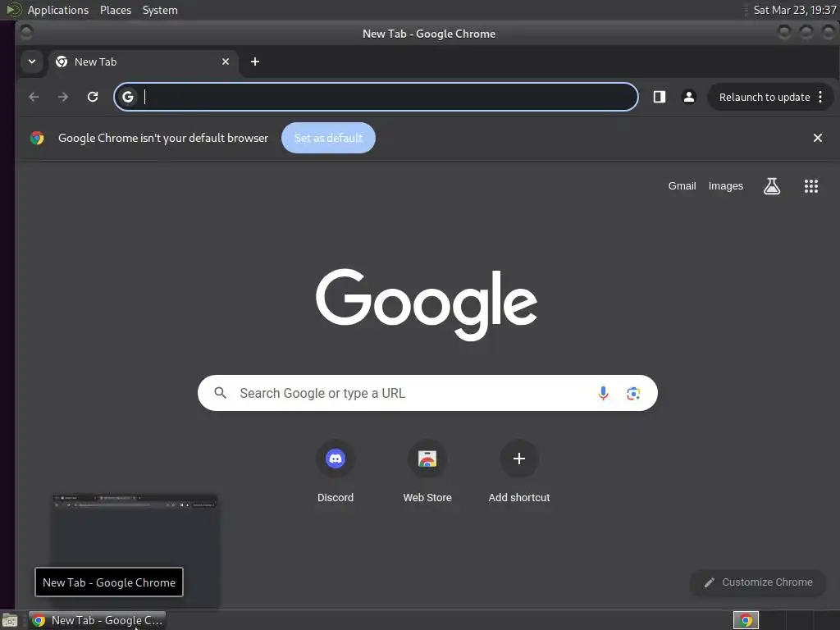Image resolution: width=840 pixels, height=630 pixels.
Task: Open Chrome's three-dot menu
Action: 820,97
